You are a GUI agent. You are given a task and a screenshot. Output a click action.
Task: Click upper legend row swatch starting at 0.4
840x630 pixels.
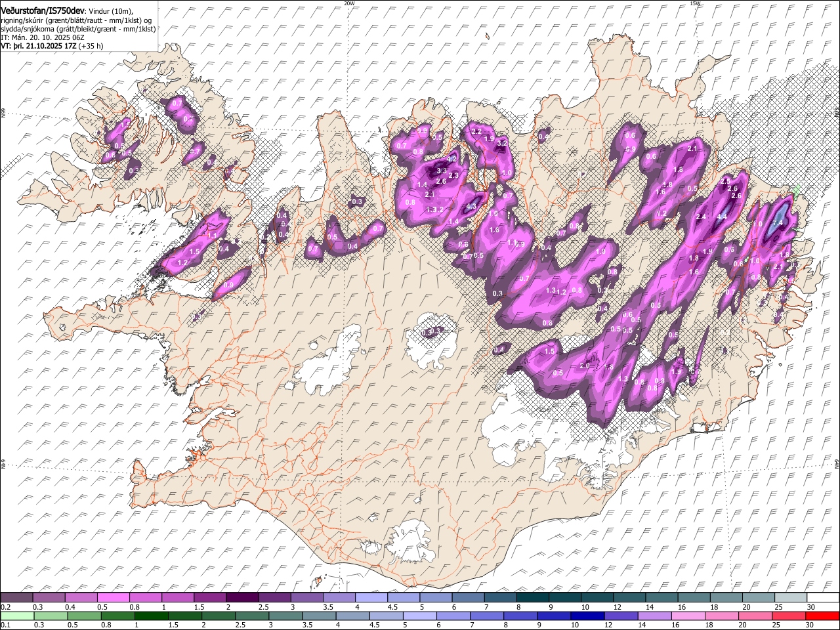tap(81, 598)
